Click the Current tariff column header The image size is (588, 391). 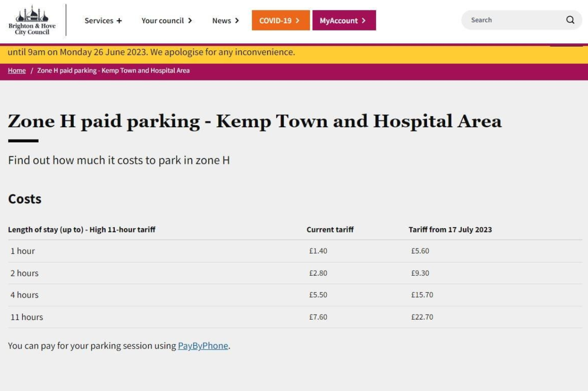tap(330, 230)
